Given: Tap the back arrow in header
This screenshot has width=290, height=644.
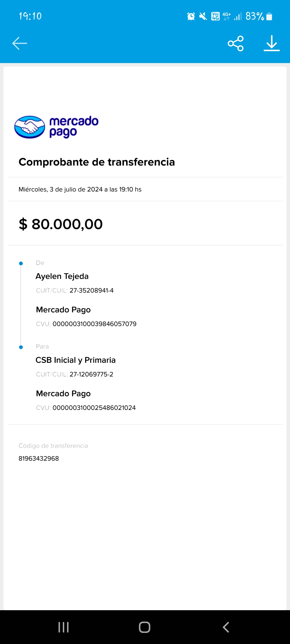Looking at the screenshot, I should [20, 43].
